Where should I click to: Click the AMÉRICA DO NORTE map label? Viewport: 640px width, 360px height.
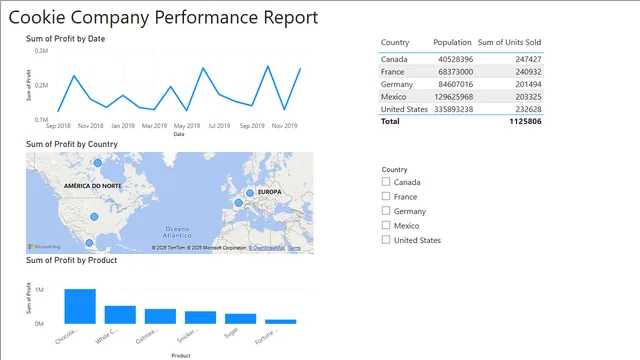(93, 186)
